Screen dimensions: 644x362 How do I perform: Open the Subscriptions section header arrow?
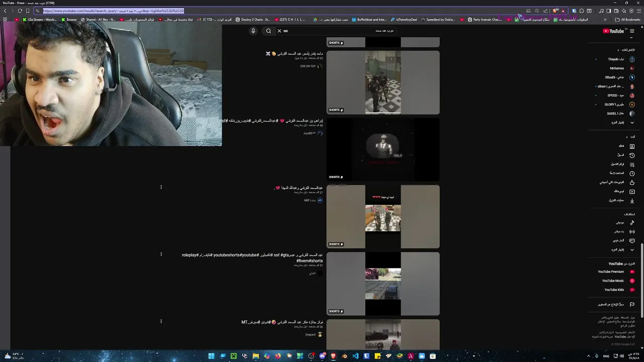click(618, 50)
